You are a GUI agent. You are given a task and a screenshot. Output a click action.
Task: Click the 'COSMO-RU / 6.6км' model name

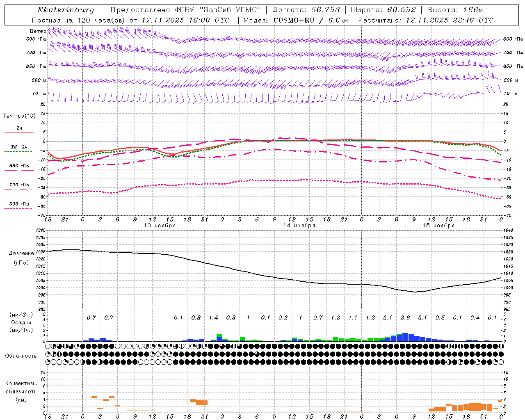click(x=311, y=20)
